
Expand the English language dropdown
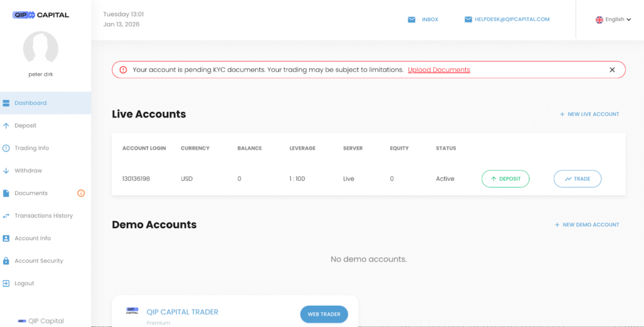(613, 19)
